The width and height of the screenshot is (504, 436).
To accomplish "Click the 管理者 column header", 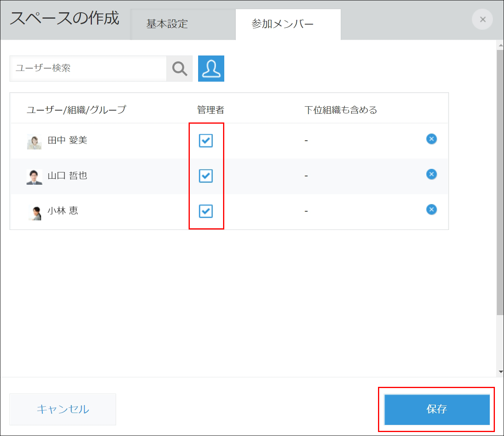I will (x=210, y=109).
